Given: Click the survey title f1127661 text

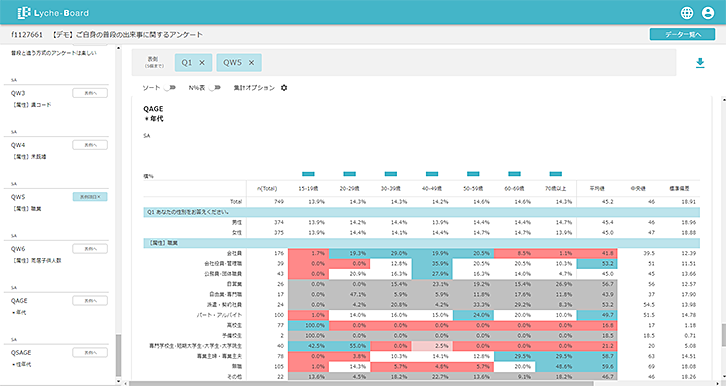Looking at the screenshot, I should click(107, 34).
